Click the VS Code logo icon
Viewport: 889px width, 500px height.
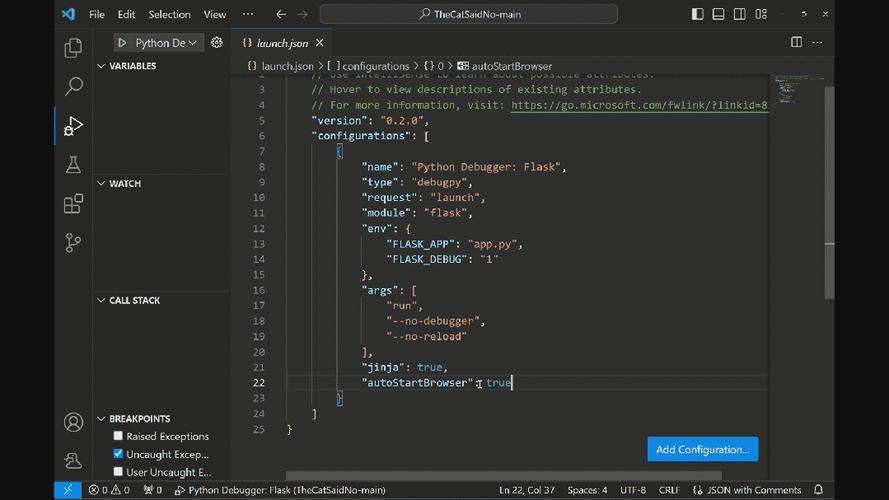coord(69,14)
